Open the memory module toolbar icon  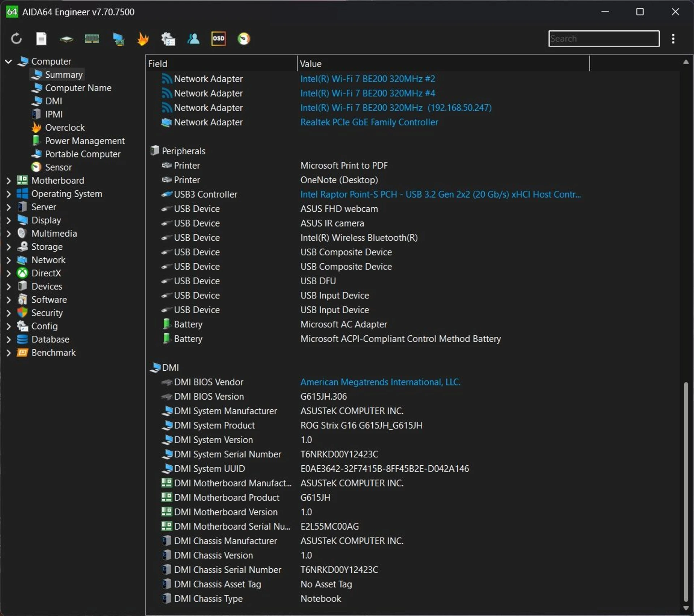92,39
